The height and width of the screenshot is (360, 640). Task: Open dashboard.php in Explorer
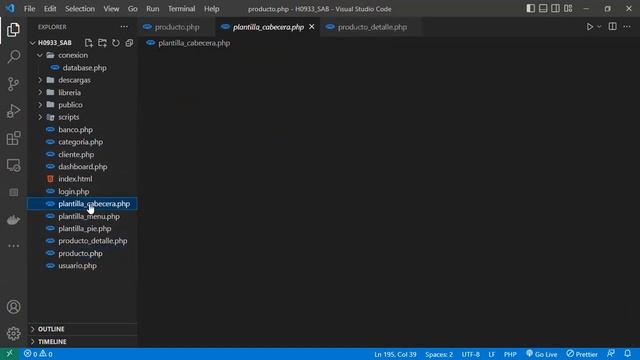tap(82, 167)
